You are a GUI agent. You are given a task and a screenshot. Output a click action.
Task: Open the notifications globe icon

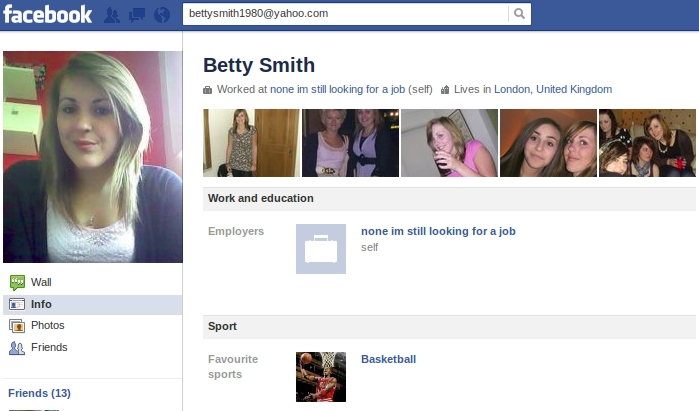pyautogui.click(x=162, y=15)
